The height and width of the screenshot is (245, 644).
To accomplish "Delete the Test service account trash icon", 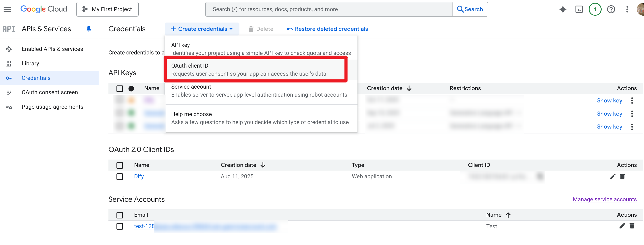I will pos(632,226).
